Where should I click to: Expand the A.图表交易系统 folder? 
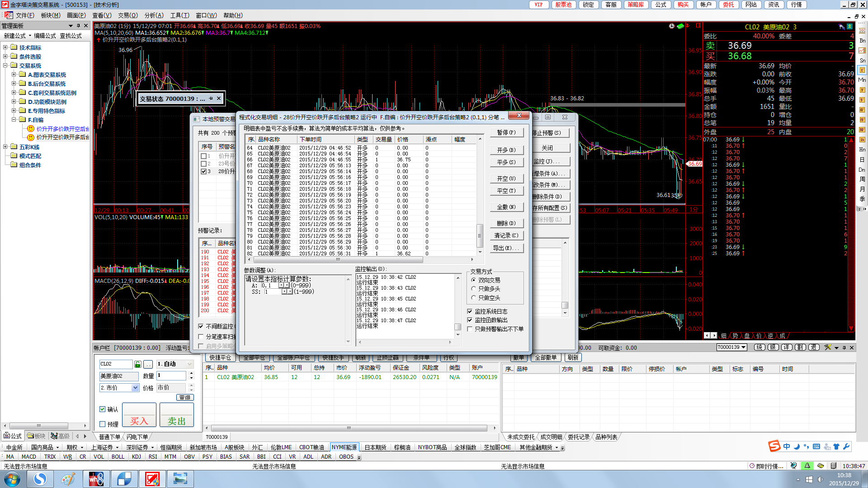pyautogui.click(x=14, y=75)
